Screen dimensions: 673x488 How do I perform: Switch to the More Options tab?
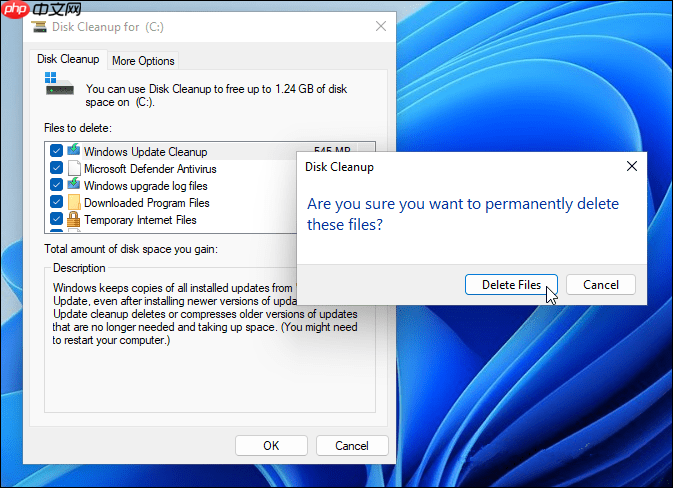(x=143, y=61)
